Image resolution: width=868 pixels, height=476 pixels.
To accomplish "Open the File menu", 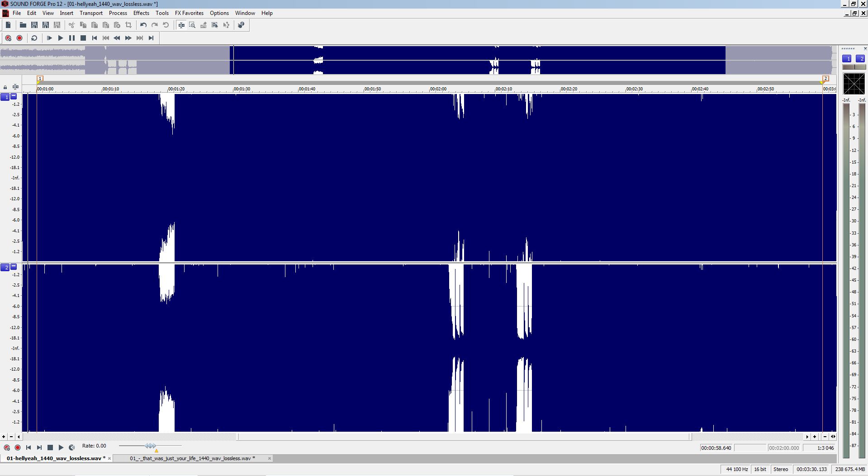I will pos(17,13).
